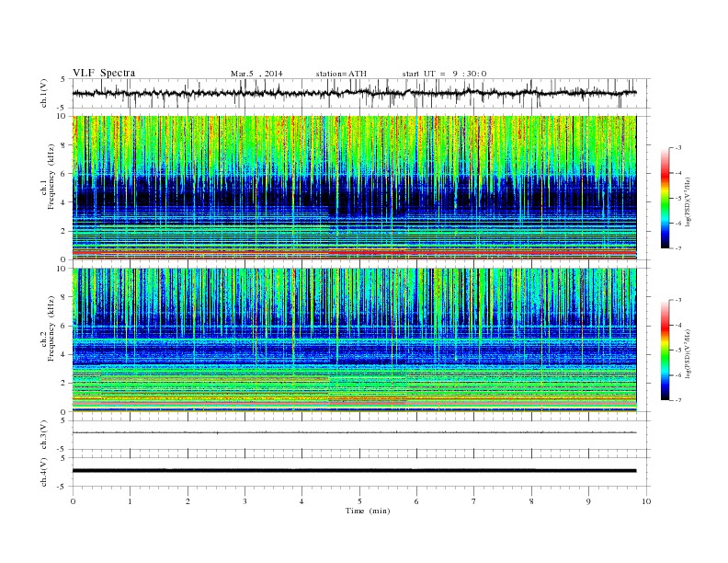Click the '8' tick on the time axis
The image size is (728, 563).
click(x=531, y=501)
